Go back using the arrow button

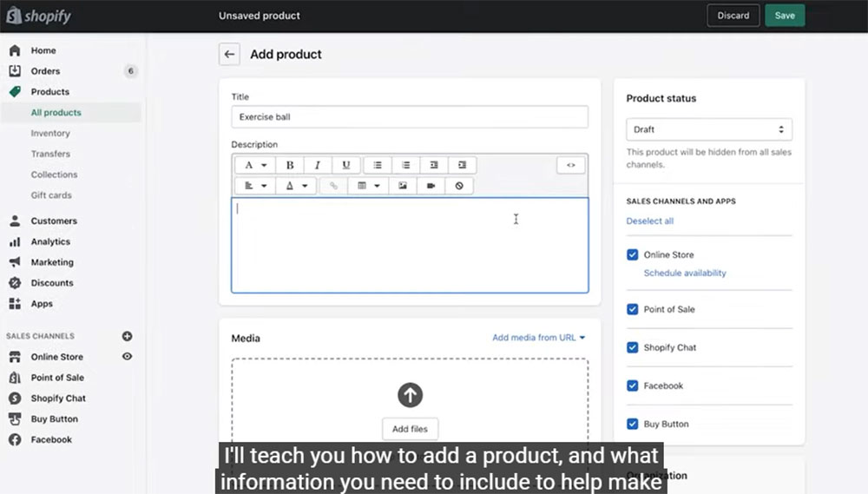[229, 55]
